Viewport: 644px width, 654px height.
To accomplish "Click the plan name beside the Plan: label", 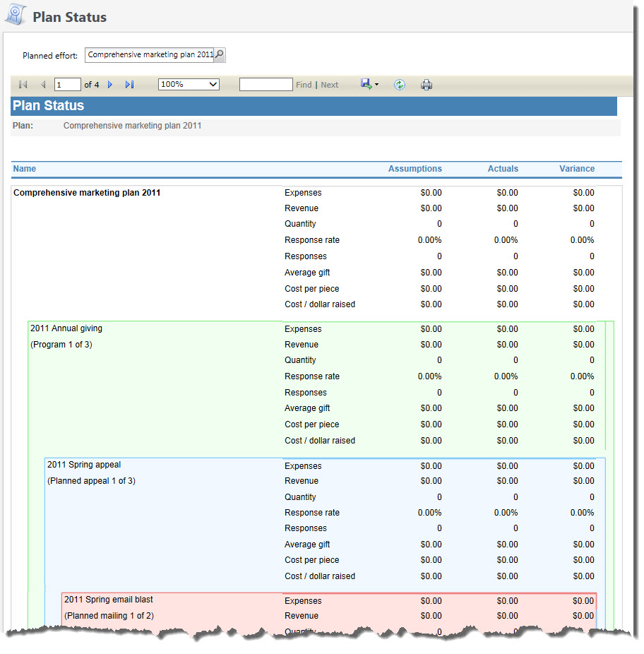I will pos(132,126).
